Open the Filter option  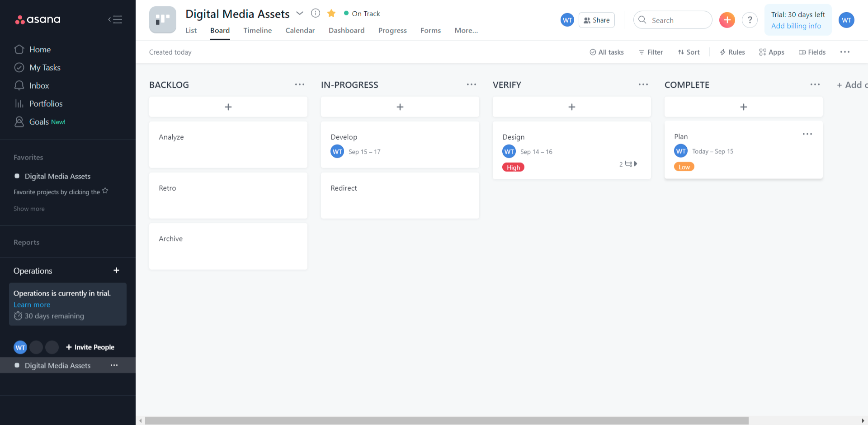[651, 52]
